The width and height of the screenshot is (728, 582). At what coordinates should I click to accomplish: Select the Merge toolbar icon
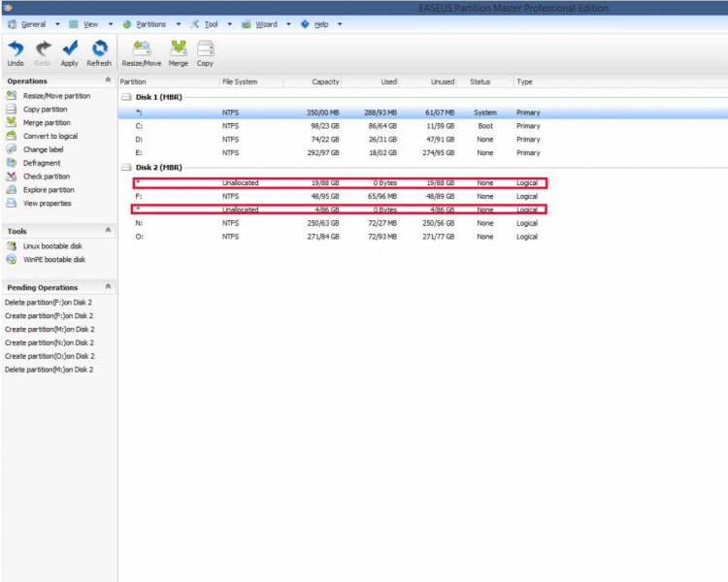(179, 48)
